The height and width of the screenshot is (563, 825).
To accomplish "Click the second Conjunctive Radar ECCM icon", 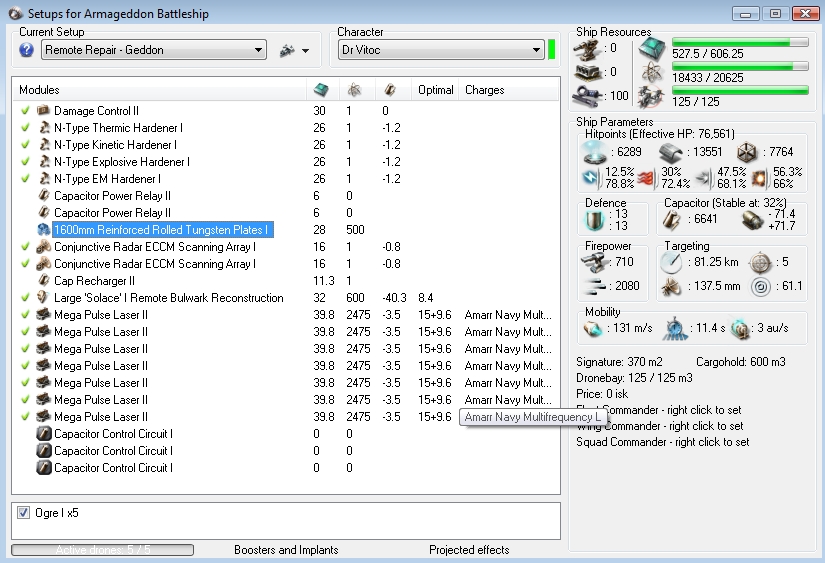I will pyautogui.click(x=44, y=264).
